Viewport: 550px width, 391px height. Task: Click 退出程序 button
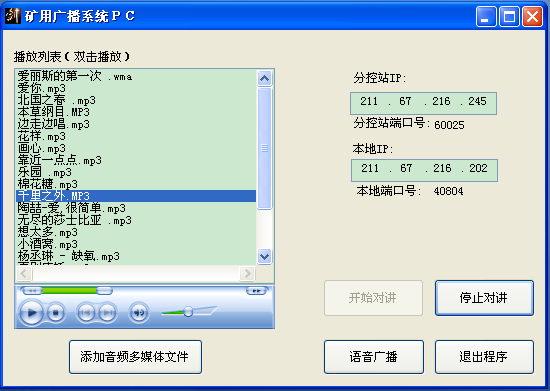coord(484,357)
